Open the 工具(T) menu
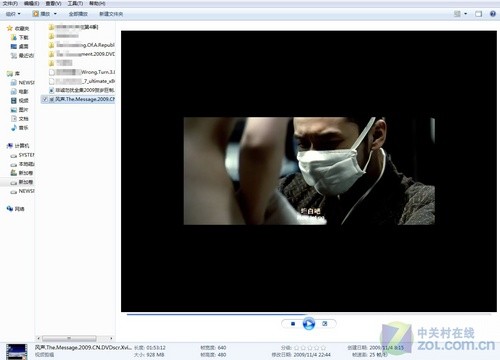This screenshot has height=360, width=500. 75,3
